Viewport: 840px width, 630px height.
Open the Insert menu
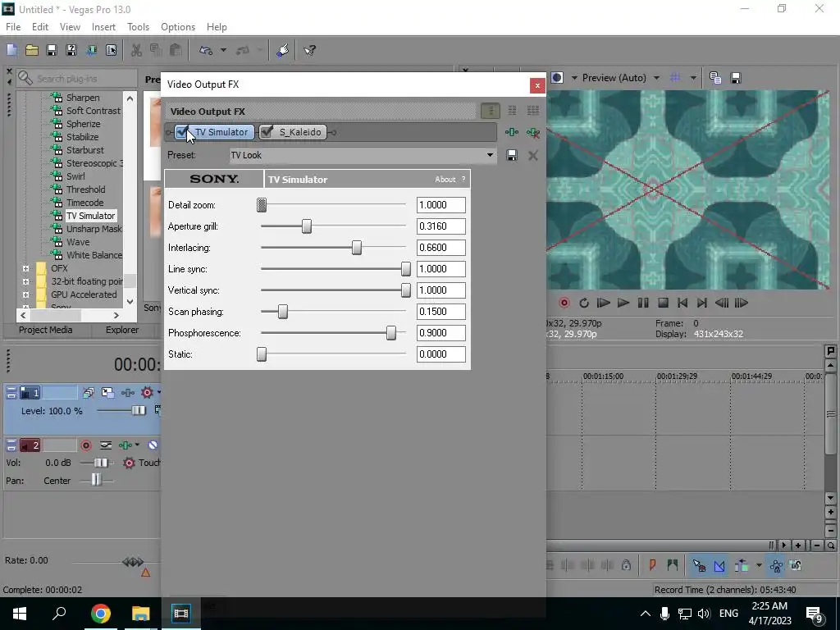[103, 27]
